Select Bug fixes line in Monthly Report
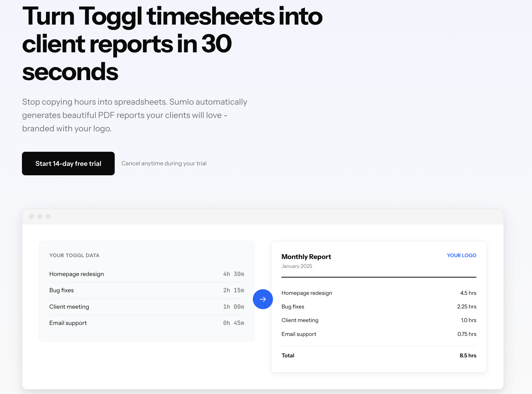The image size is (532, 394). [379, 307]
